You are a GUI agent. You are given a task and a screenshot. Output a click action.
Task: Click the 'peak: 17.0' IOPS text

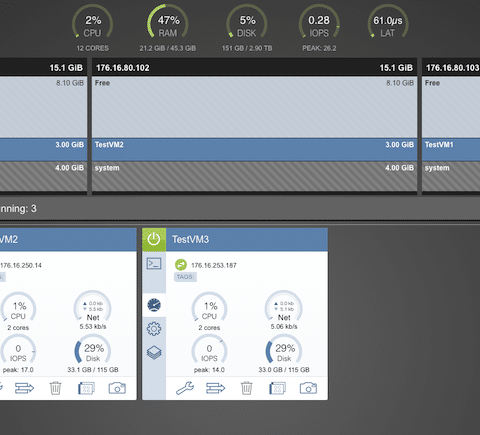pos(18,370)
